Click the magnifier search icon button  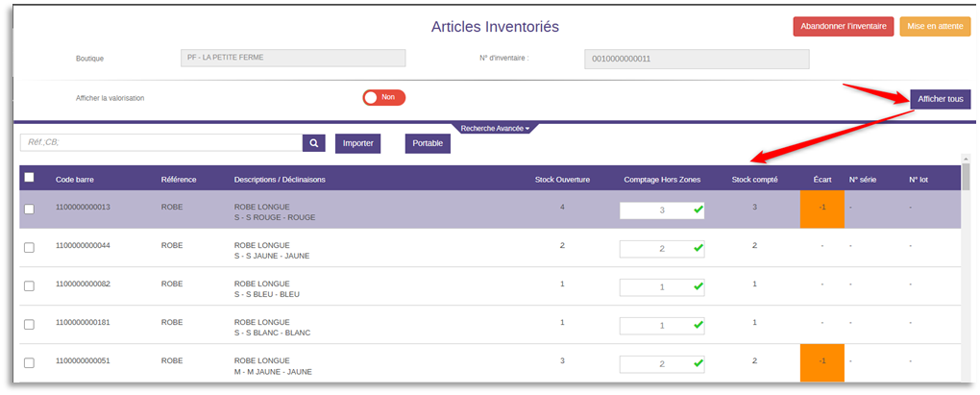pos(314,143)
